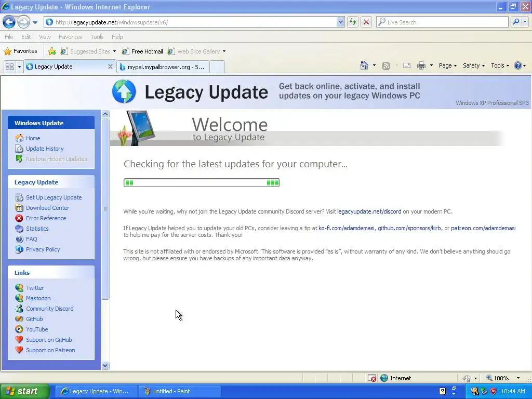The width and height of the screenshot is (532, 399).
Task: Open the Edit menu
Action: pos(26,37)
